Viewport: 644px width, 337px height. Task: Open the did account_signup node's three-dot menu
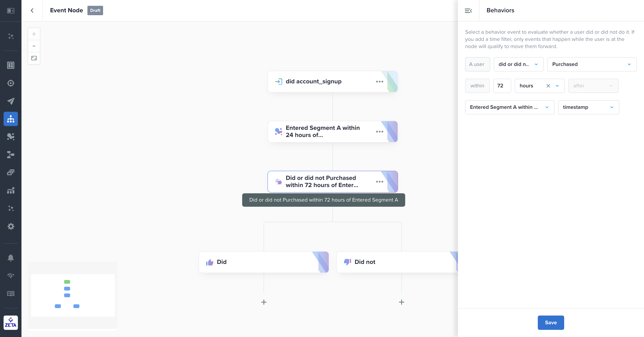tap(379, 82)
